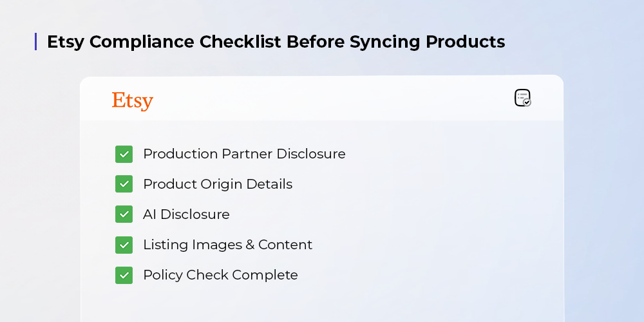Click the Policy Check Complete label

pos(220,275)
